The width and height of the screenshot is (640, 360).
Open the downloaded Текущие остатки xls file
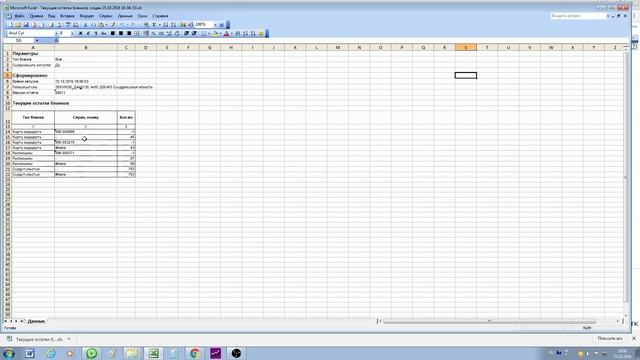[39, 339]
